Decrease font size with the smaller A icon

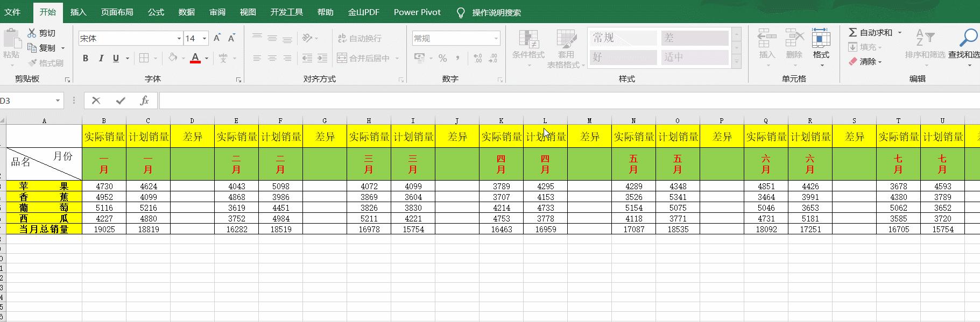click(x=231, y=38)
